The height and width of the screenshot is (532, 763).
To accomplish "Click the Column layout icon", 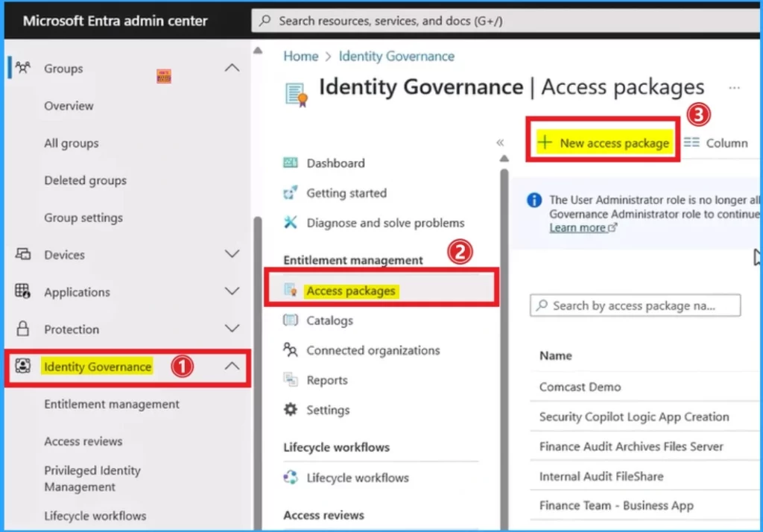I will coord(691,142).
